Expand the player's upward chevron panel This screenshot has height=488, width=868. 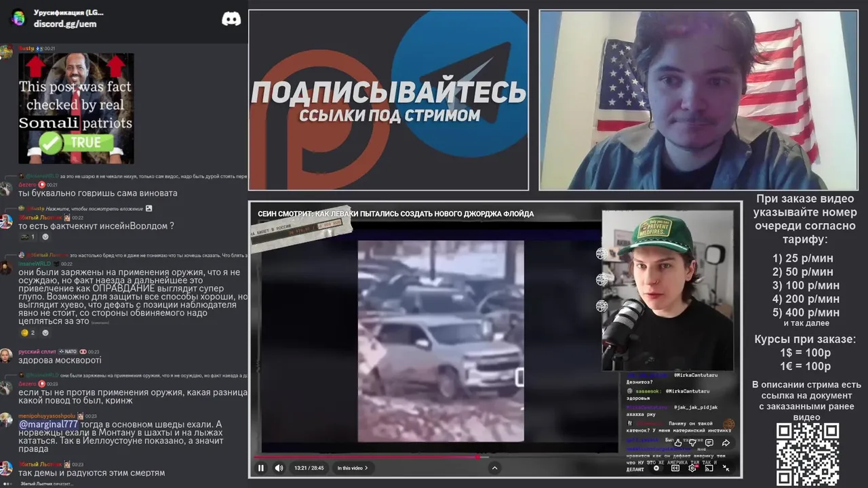pyautogui.click(x=494, y=468)
